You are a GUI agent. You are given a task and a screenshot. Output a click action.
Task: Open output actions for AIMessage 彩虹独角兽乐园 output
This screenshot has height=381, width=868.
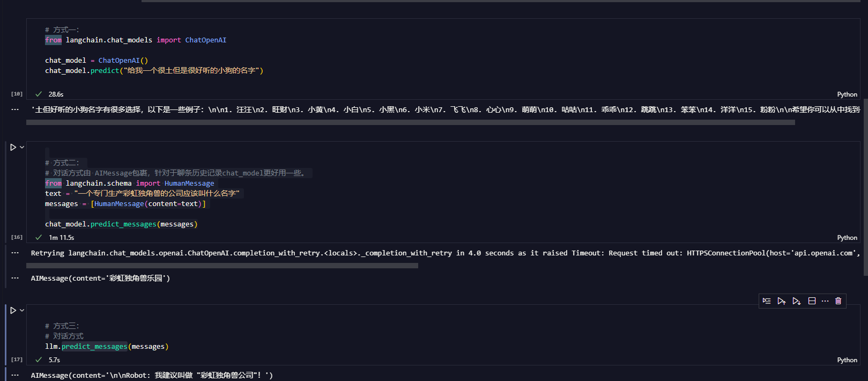point(15,278)
